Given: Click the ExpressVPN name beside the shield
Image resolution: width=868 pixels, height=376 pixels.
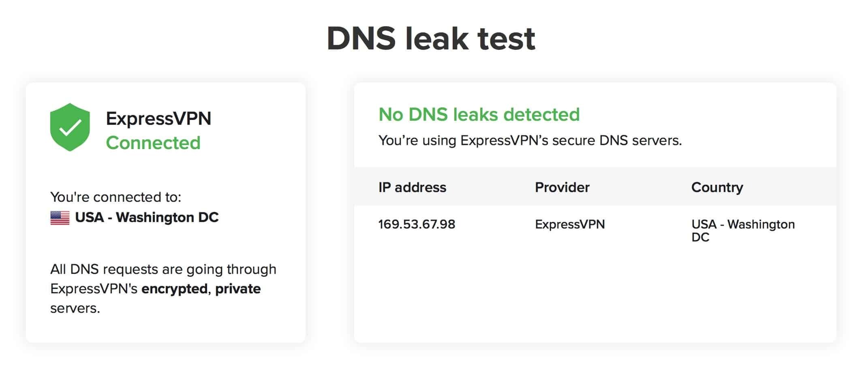Looking at the screenshot, I should pyautogui.click(x=158, y=118).
